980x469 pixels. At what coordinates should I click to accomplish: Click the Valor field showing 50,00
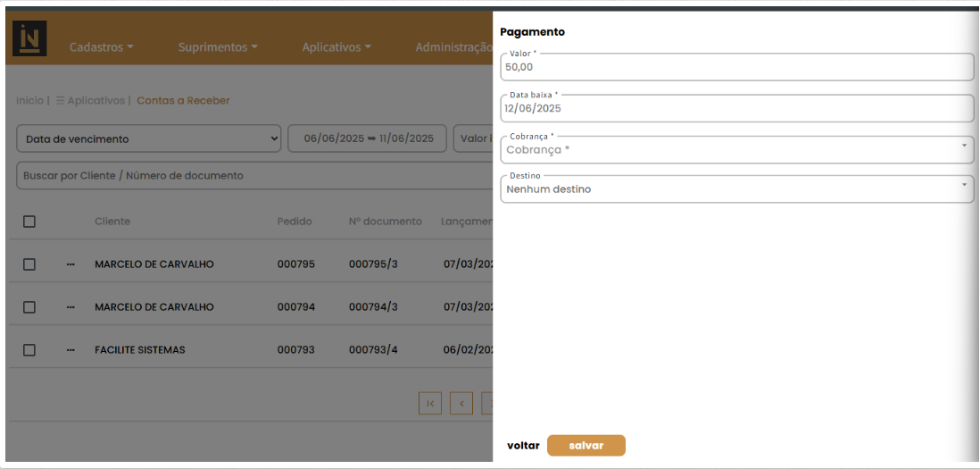(x=737, y=67)
